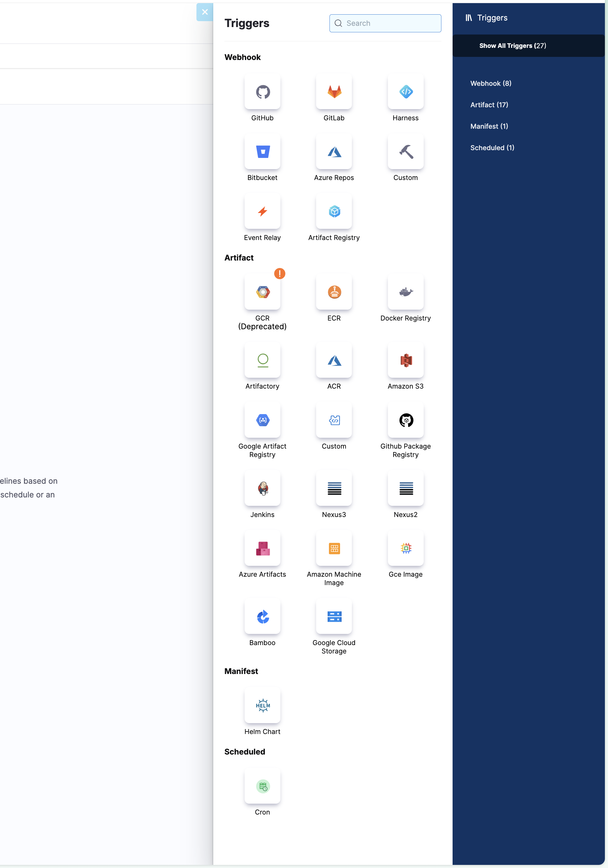Choose the Harness webhook trigger
This screenshot has height=868, width=608.
(x=405, y=91)
